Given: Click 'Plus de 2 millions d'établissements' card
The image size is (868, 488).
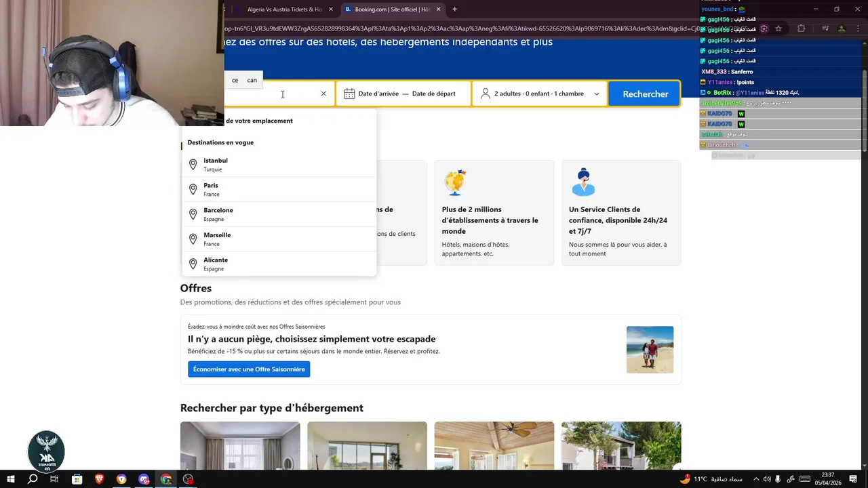Looking at the screenshot, I should click(x=494, y=213).
